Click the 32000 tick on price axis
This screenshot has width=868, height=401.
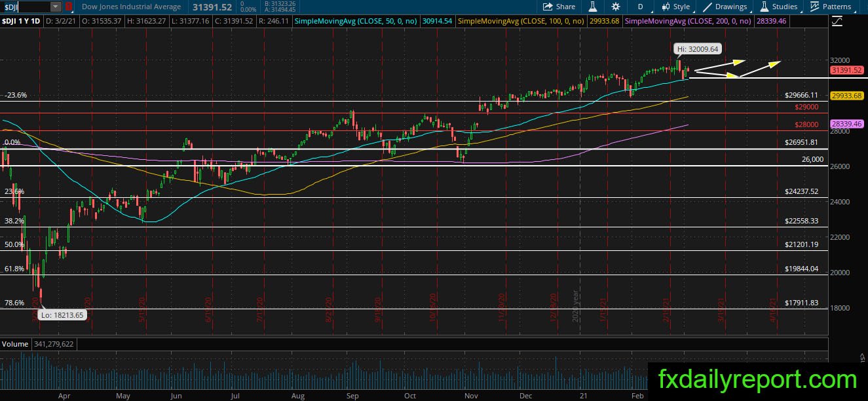pos(839,60)
